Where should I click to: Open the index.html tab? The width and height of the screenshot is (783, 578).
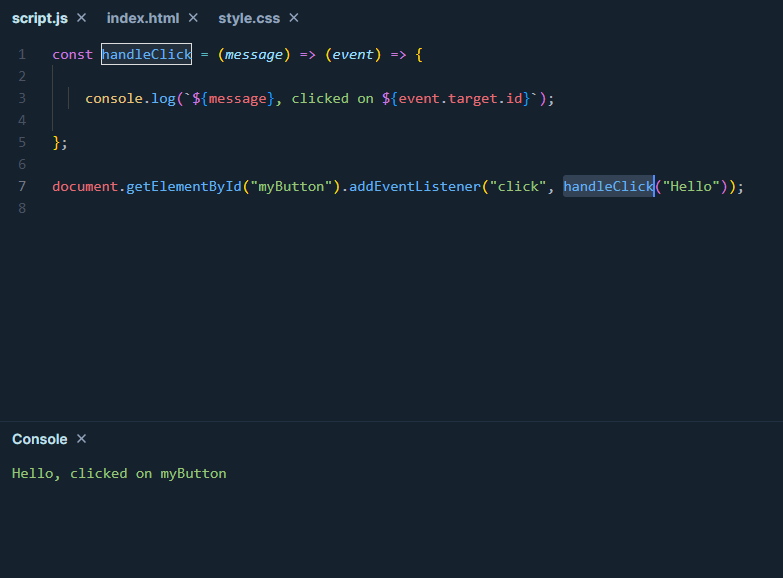tap(143, 18)
